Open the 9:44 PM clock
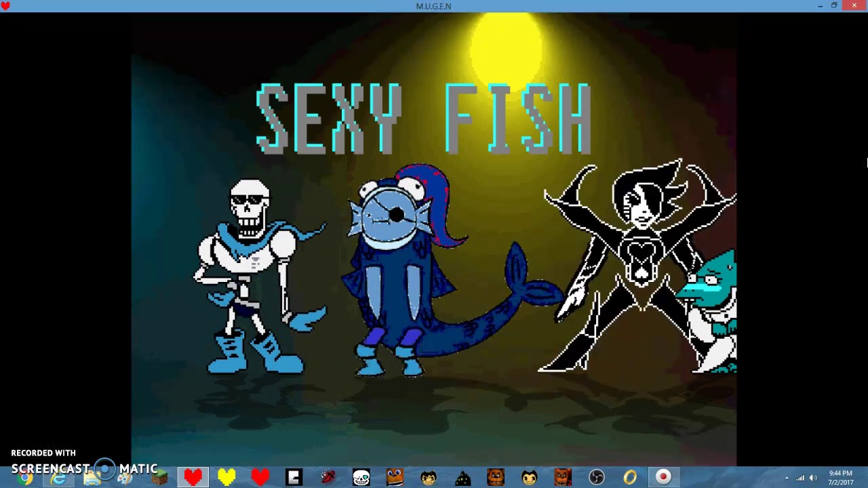 point(841,477)
